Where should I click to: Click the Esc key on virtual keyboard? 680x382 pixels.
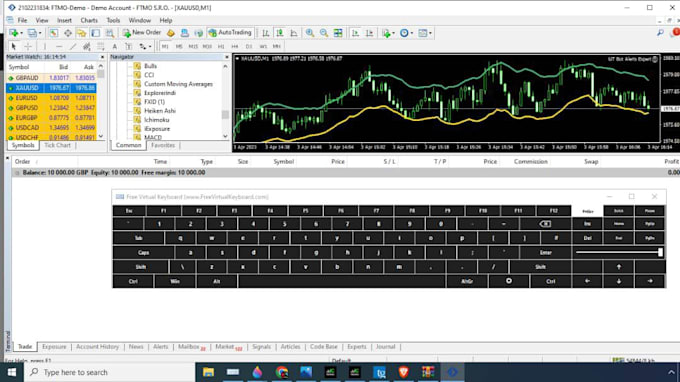129,211
